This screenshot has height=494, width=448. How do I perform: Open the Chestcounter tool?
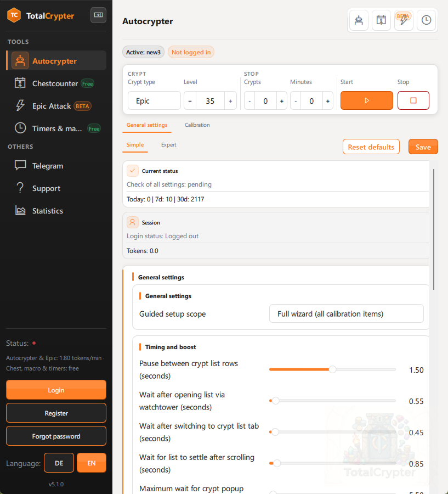pos(56,83)
